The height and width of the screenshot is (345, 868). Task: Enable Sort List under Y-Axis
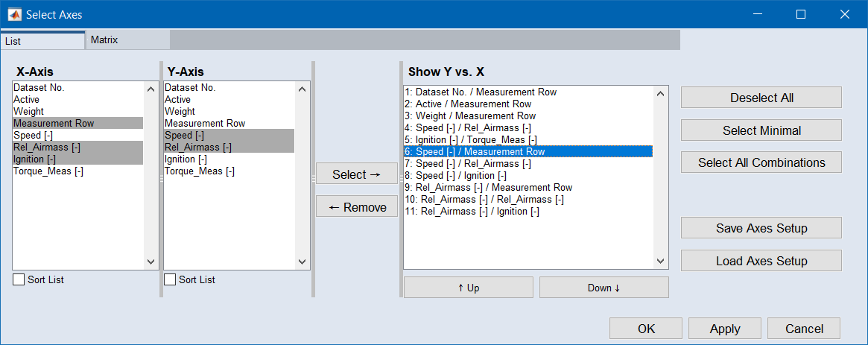coord(171,279)
